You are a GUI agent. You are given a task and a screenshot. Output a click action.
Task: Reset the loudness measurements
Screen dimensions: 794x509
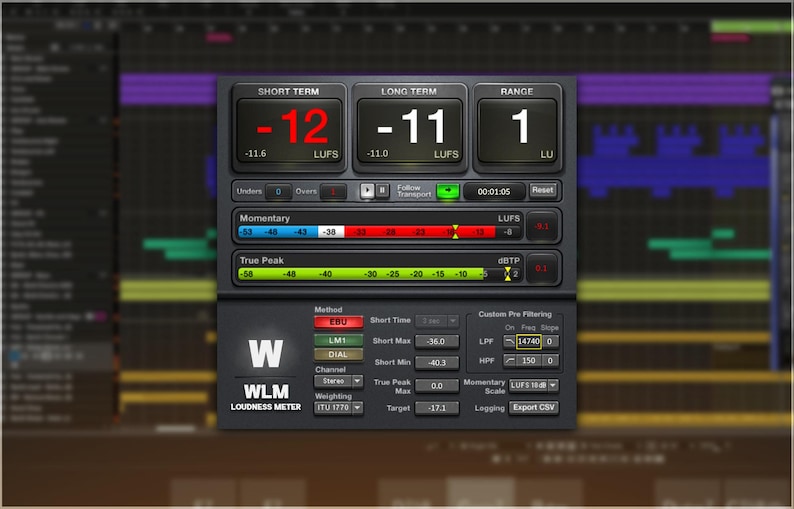click(543, 190)
